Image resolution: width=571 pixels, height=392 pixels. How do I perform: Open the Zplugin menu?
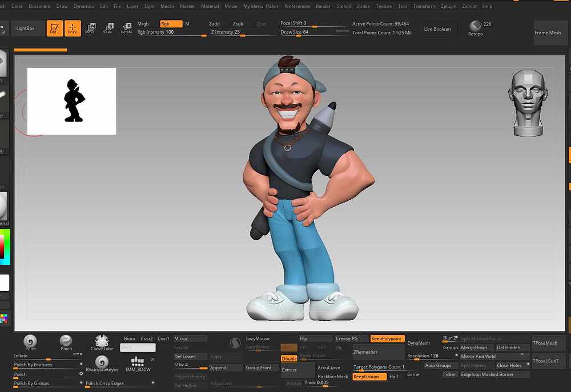tap(449, 6)
